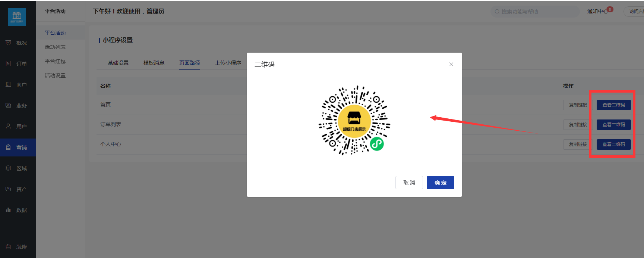Click the mini program QR code image
The height and width of the screenshot is (258, 644).
click(354, 120)
